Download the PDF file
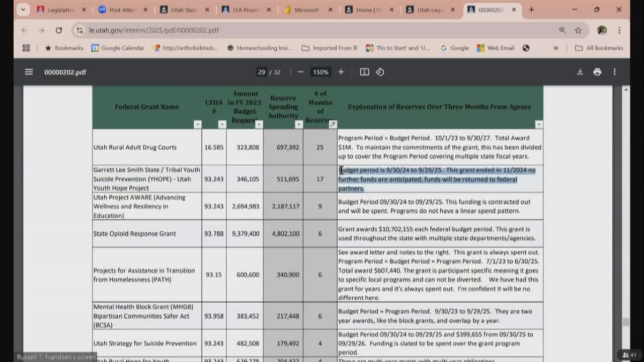The width and height of the screenshot is (644, 362). tap(580, 72)
